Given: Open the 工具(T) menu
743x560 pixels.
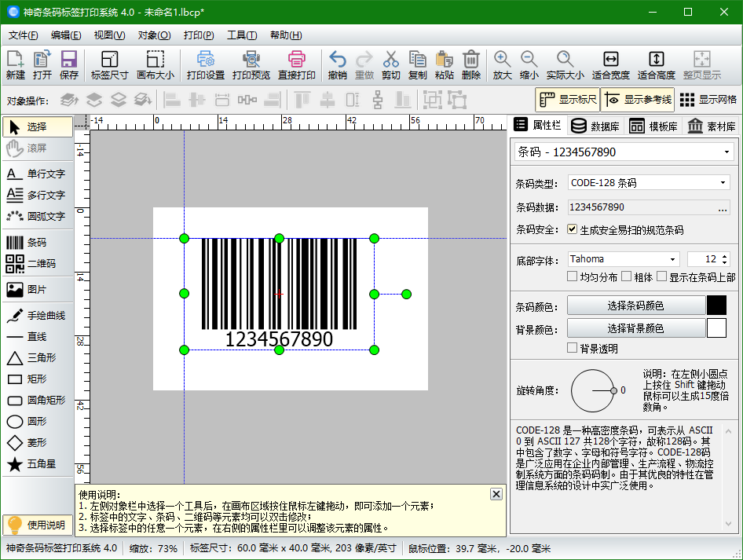Looking at the screenshot, I should tap(242, 35).
